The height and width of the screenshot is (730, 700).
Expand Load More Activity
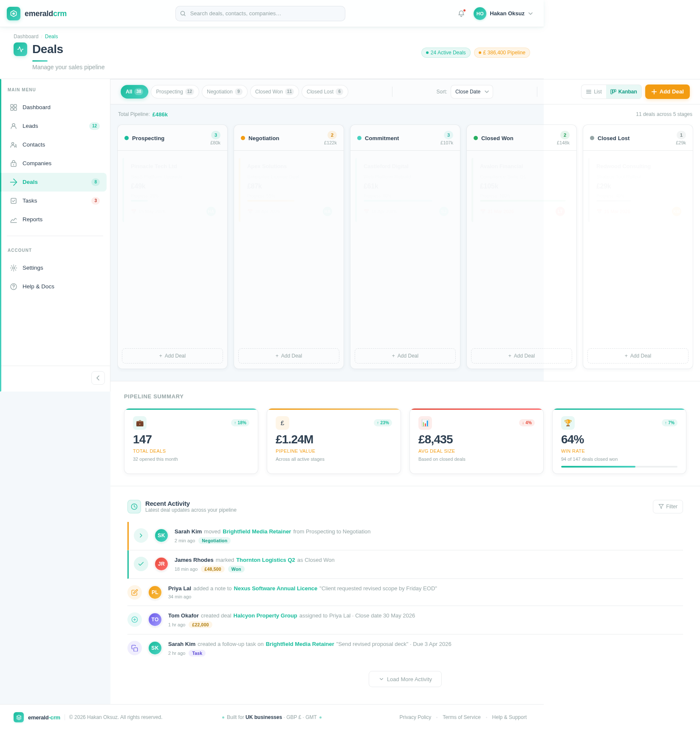405,679
